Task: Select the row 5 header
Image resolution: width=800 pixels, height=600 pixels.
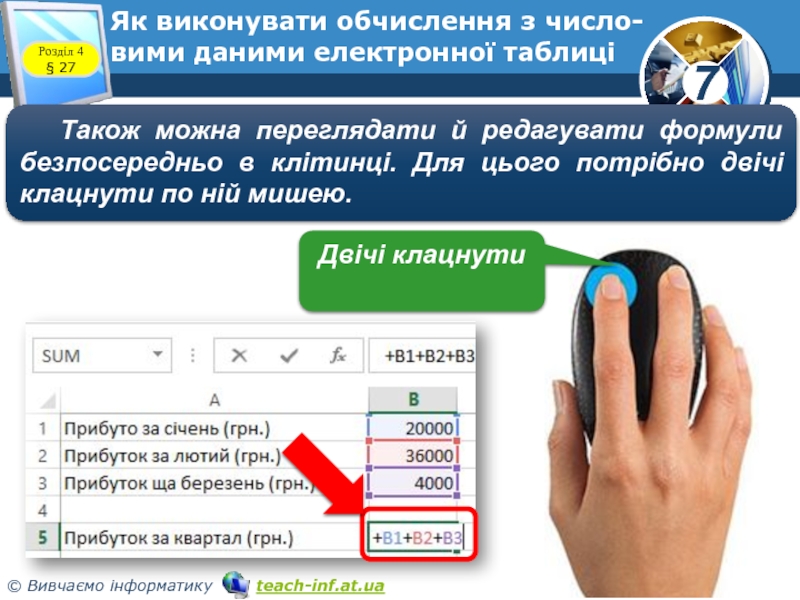Action: pos(43,538)
